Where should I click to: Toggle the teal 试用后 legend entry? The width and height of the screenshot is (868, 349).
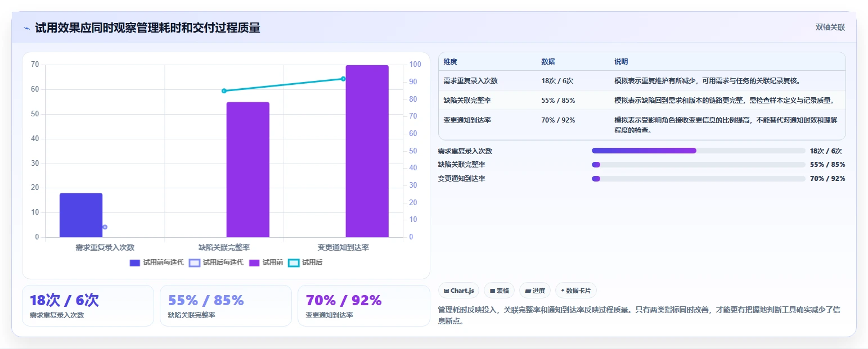tap(305, 262)
